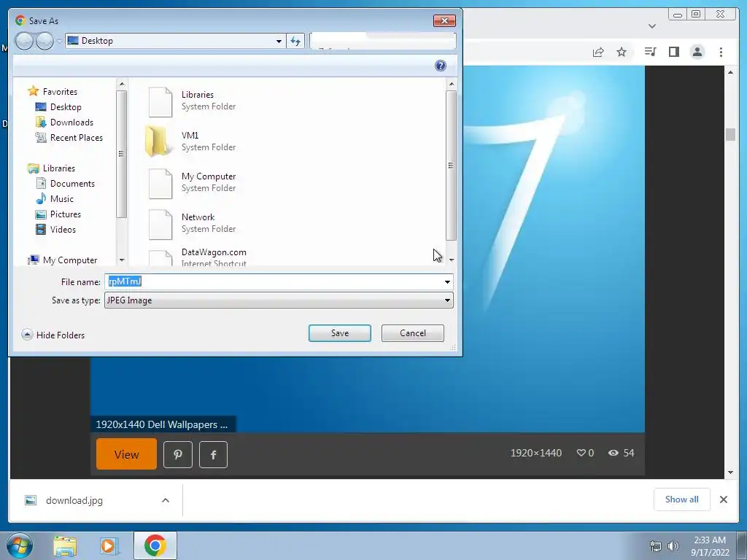Open the recent pages dropdown by nav arrows
Viewport: 747px width, 560px height.
click(59, 41)
